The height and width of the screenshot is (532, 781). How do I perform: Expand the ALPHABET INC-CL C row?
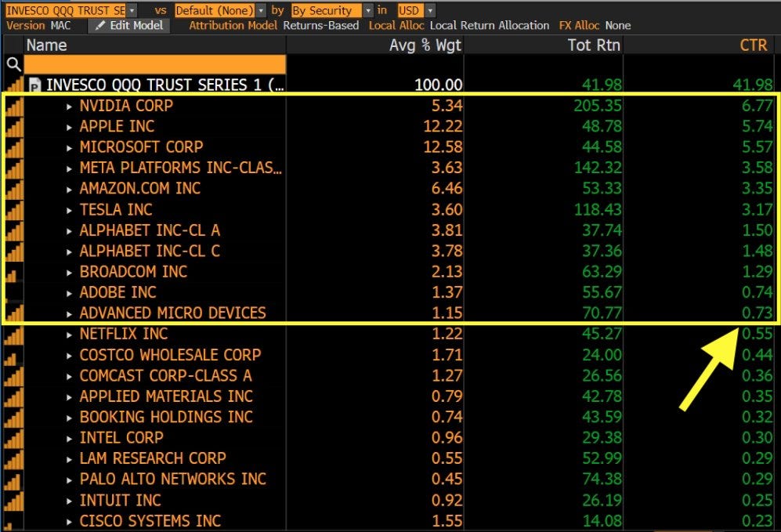point(69,252)
